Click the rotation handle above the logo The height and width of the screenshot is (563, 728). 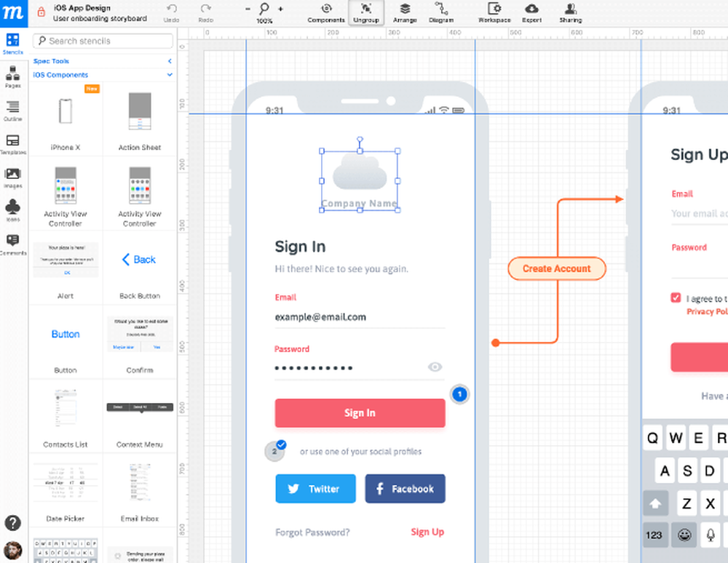[360, 139]
